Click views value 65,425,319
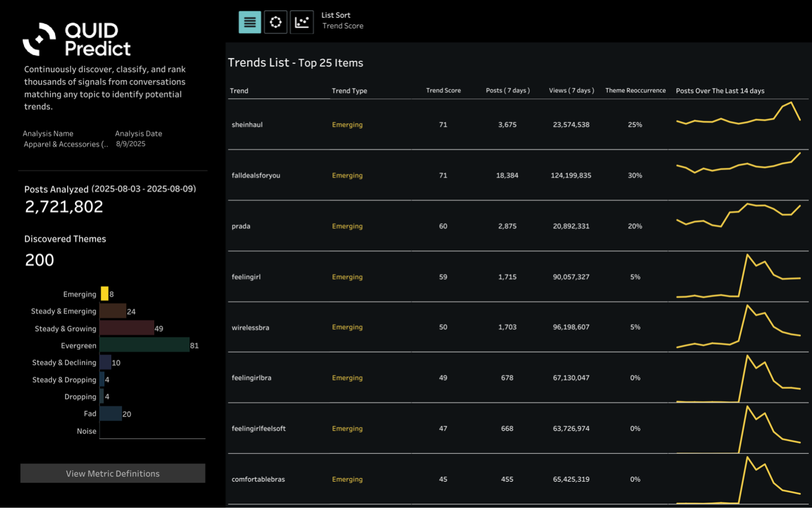This screenshot has width=812, height=510. [571, 479]
